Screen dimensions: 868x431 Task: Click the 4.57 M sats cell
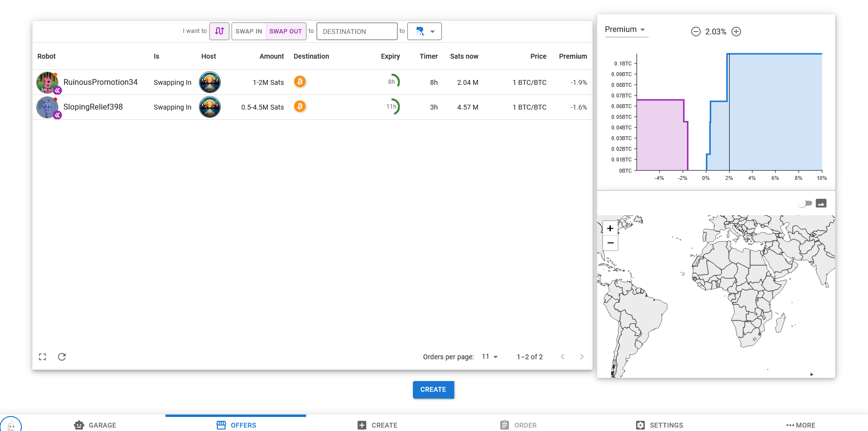pyautogui.click(x=468, y=107)
